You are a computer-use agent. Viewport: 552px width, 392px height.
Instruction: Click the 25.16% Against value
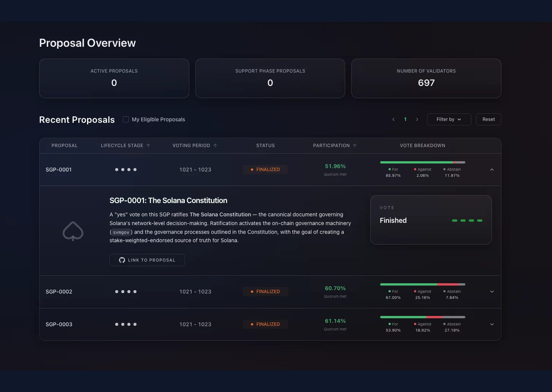pyautogui.click(x=423, y=298)
